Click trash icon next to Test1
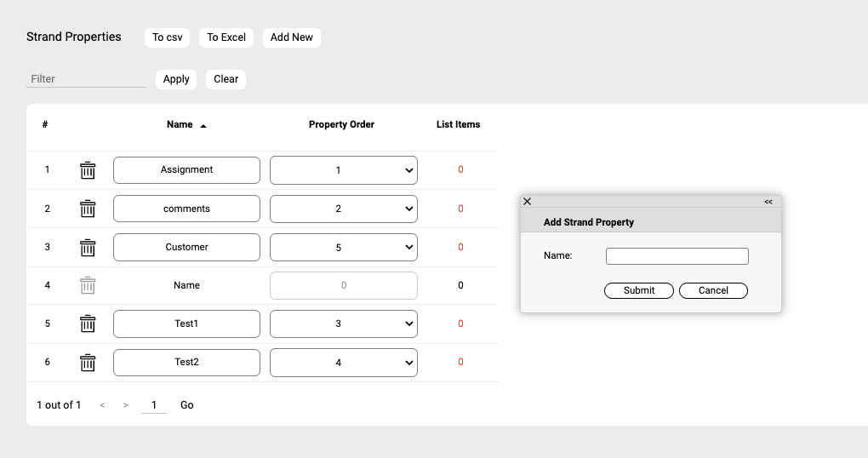 88,323
